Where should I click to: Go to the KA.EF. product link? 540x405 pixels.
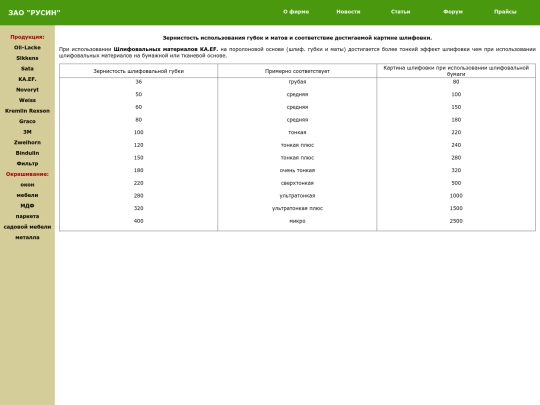pyautogui.click(x=27, y=79)
